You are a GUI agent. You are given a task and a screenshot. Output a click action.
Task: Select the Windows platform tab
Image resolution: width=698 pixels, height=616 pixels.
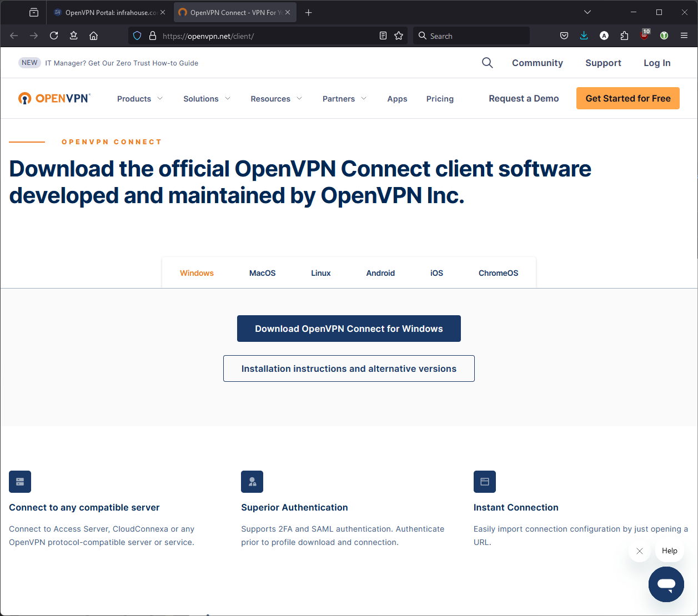click(x=197, y=273)
